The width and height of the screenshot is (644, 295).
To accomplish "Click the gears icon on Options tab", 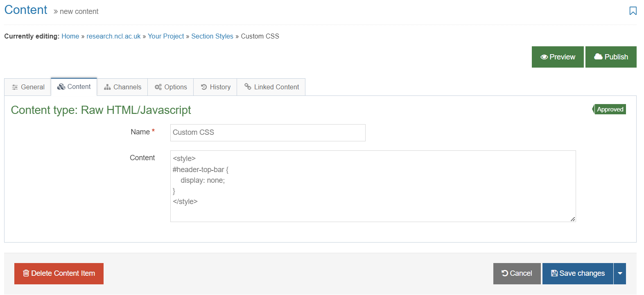I will click(158, 87).
